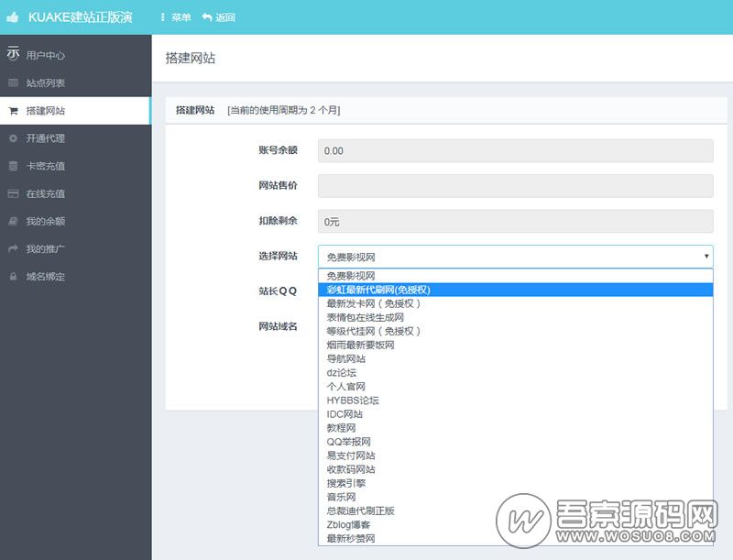Screen dimensions: 733x560
Task: Click the lock icon beside 域名绑定
Action: coord(13,276)
